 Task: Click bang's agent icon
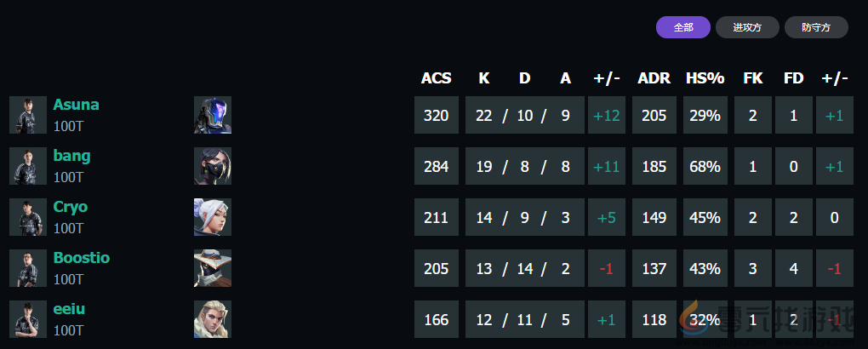pyautogui.click(x=213, y=166)
